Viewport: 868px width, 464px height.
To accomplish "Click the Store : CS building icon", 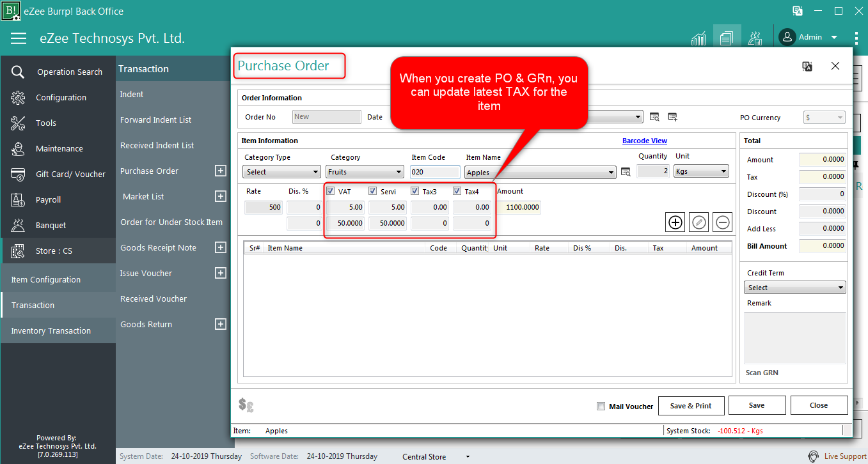I will click(18, 251).
